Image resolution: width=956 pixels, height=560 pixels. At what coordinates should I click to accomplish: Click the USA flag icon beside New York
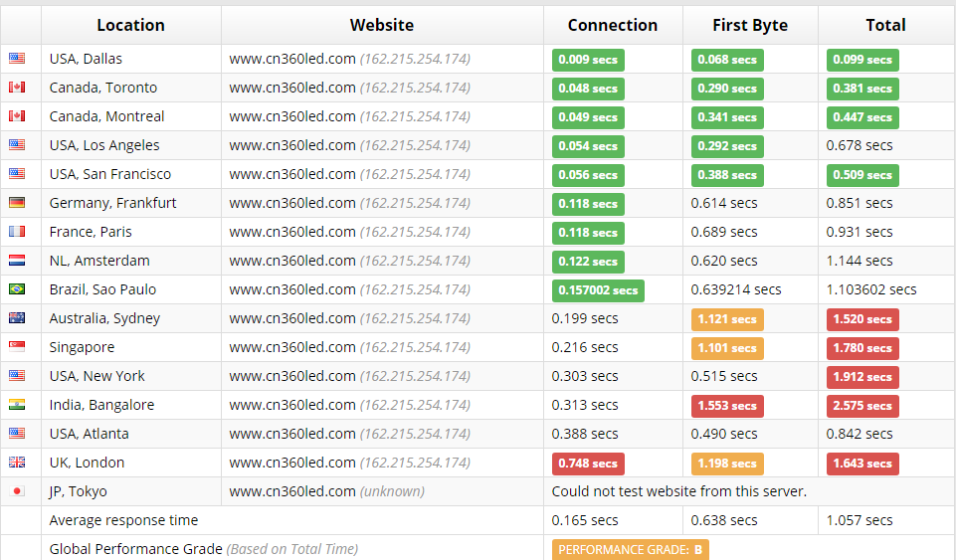pyautogui.click(x=17, y=375)
